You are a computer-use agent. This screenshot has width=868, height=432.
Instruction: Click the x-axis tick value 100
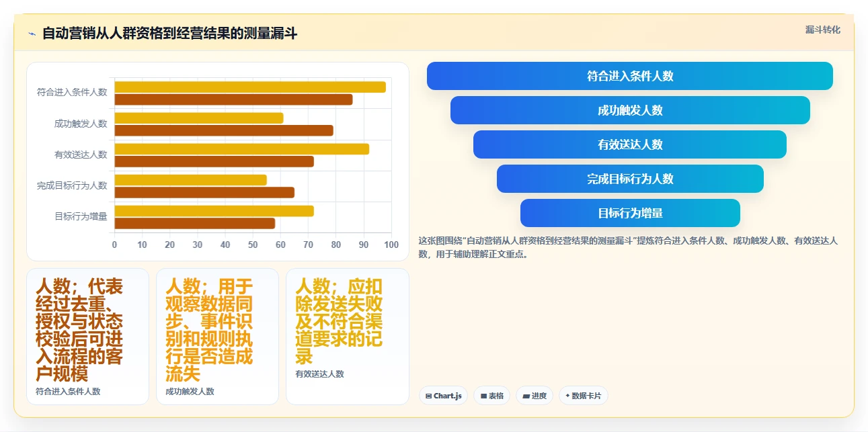point(391,245)
